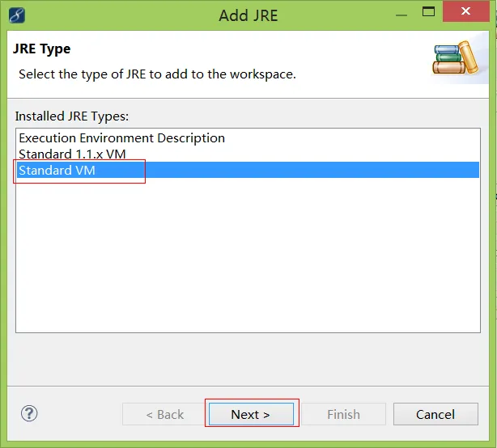Maximize the Add JRE window
This screenshot has height=448, width=497.
pos(428,12)
